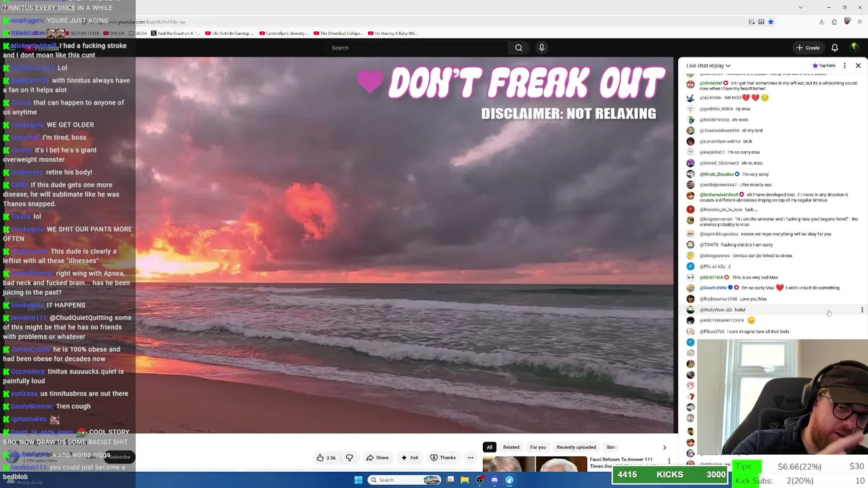The image size is (868, 488).
Task: Click the YouTube search magnifier button
Action: (x=519, y=47)
